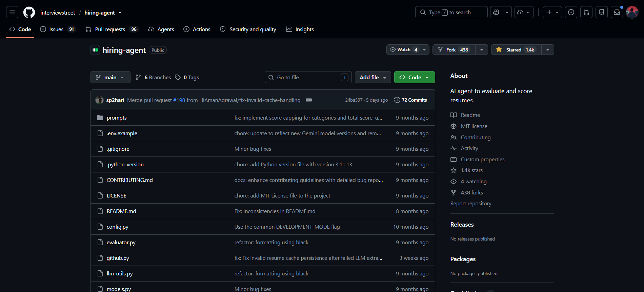
Task: Switch to the Agents tab
Action: click(161, 29)
